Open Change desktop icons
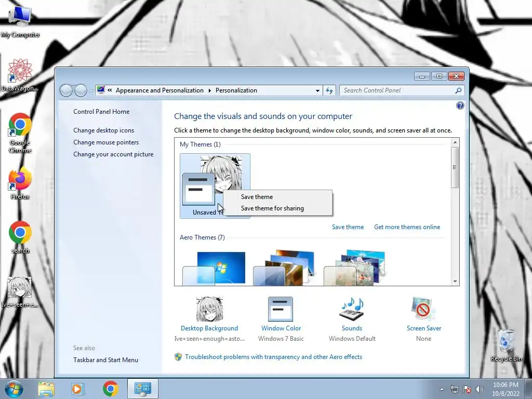The width and height of the screenshot is (532, 399). 103,130
